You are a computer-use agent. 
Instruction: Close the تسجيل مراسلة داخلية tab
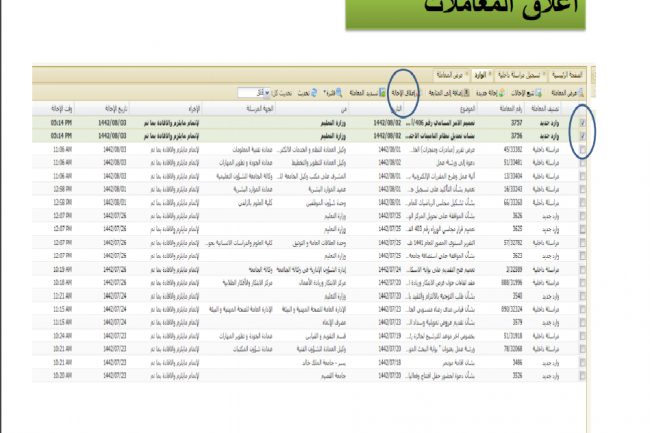544,74
